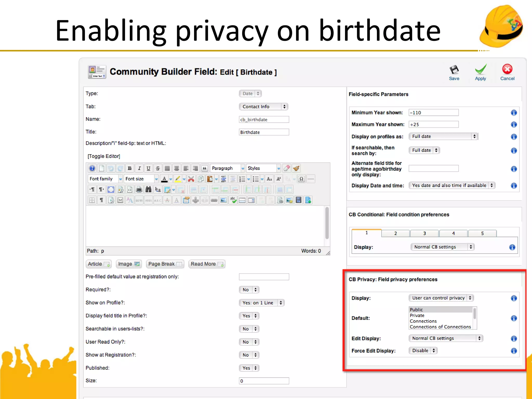Click the broom Cleanup code icon

click(296, 168)
